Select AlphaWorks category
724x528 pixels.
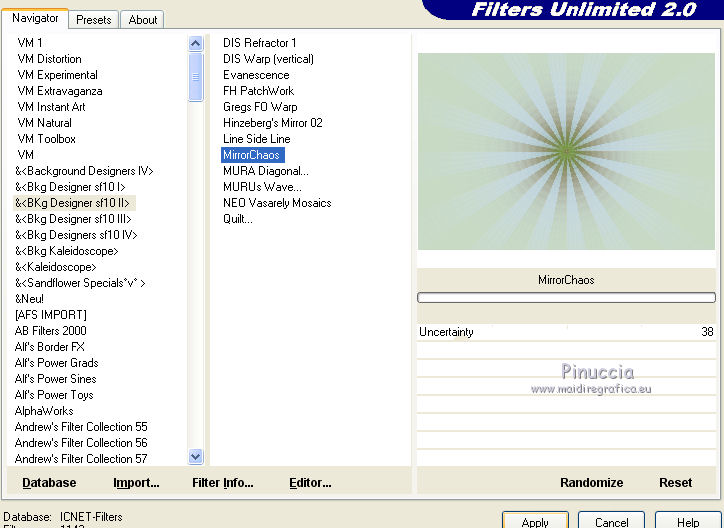(x=44, y=411)
